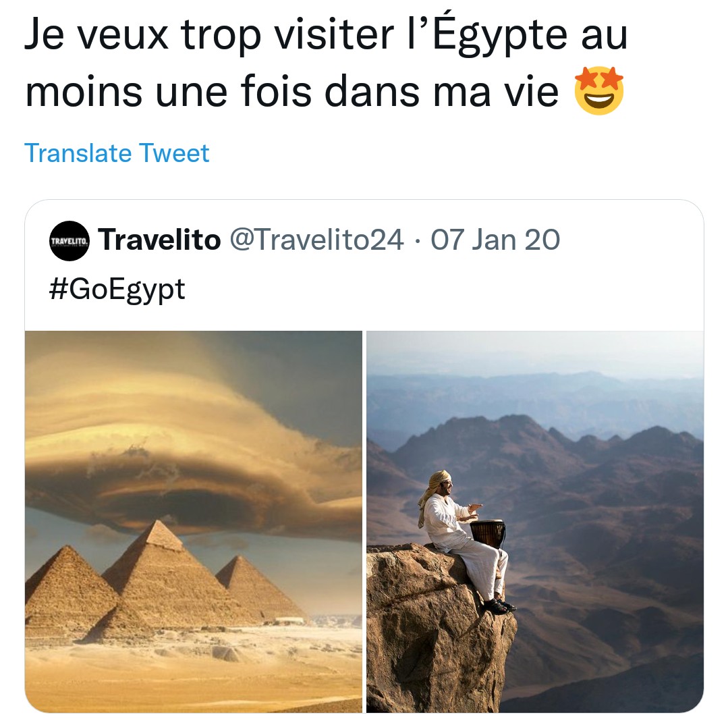Viewport: 728px width, 725px height.
Task: Open the Travelito profile avatar
Action: 69,240
